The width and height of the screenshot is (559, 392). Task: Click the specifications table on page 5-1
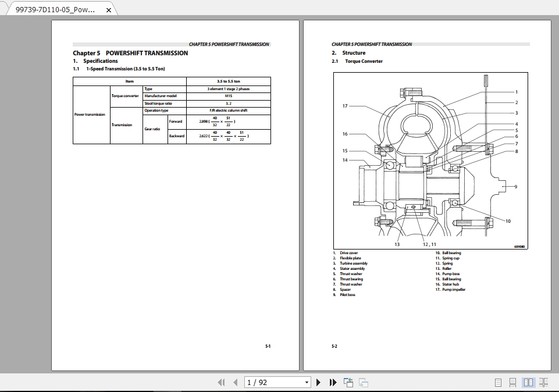click(x=171, y=111)
